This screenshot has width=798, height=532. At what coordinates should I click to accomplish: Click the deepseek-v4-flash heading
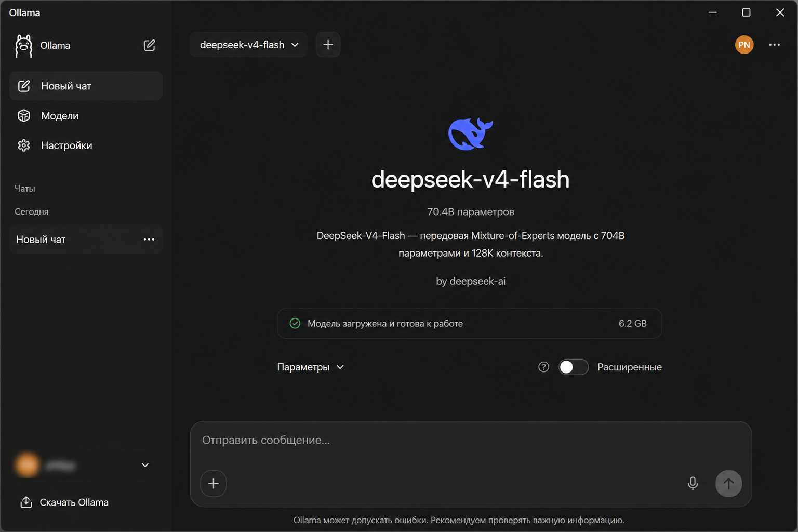[470, 179]
